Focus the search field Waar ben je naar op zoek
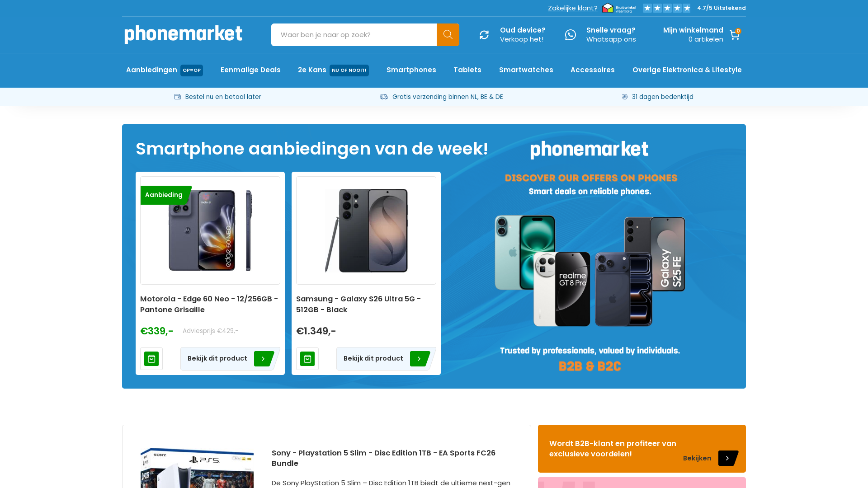Image resolution: width=868 pixels, height=488 pixels. 354,35
